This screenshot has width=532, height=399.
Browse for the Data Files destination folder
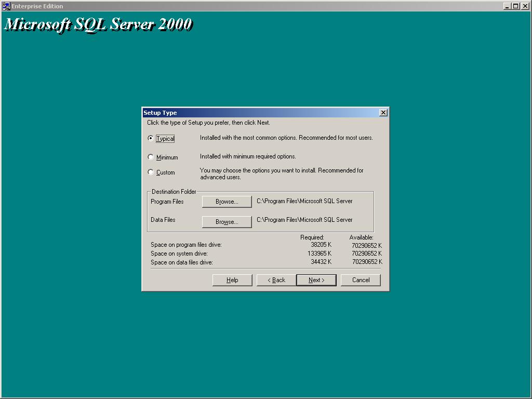click(227, 222)
